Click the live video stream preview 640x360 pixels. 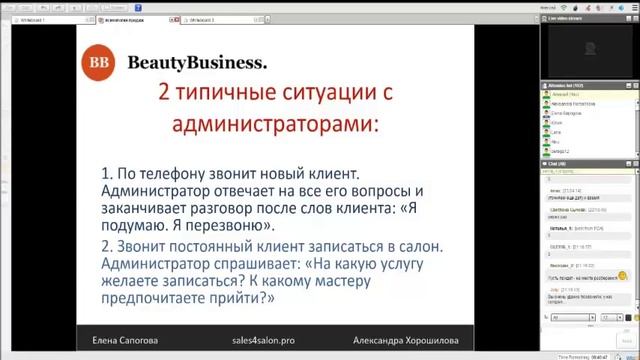tap(590, 51)
